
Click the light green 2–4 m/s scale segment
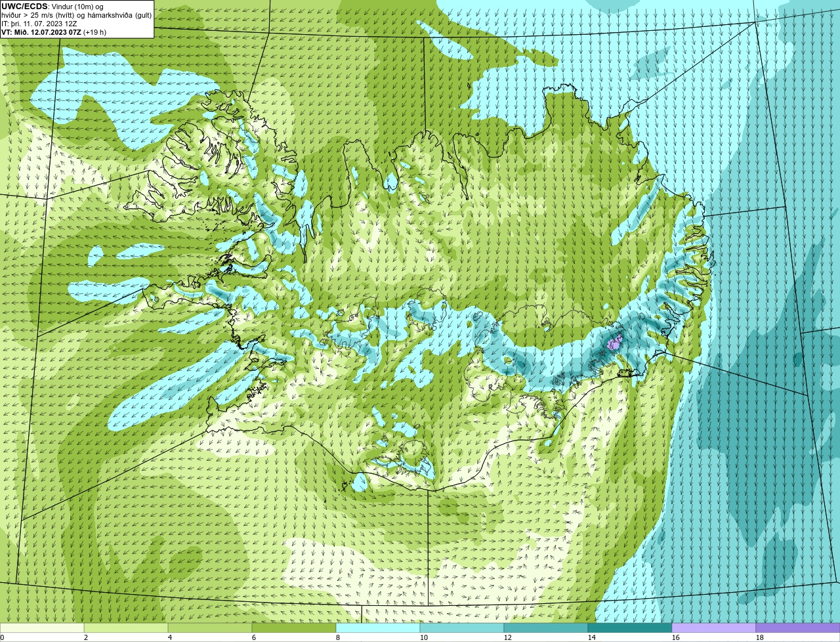pyautogui.click(x=126, y=628)
